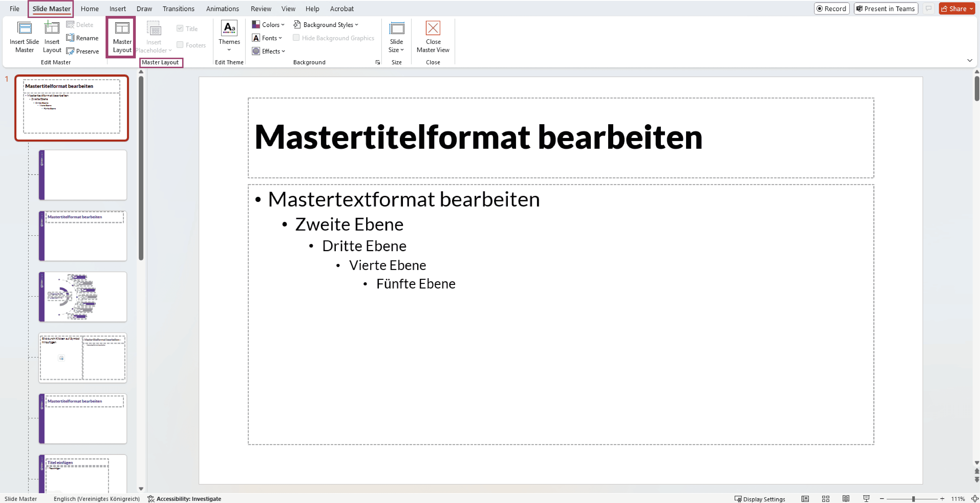
Task: Switch to Normal view icon
Action: tap(805, 499)
